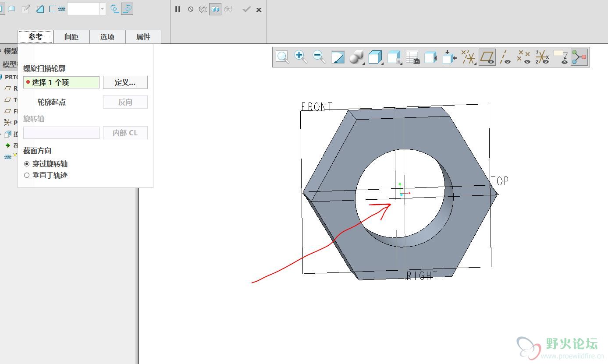
Task: Open the 选项 tab
Action: coord(107,37)
